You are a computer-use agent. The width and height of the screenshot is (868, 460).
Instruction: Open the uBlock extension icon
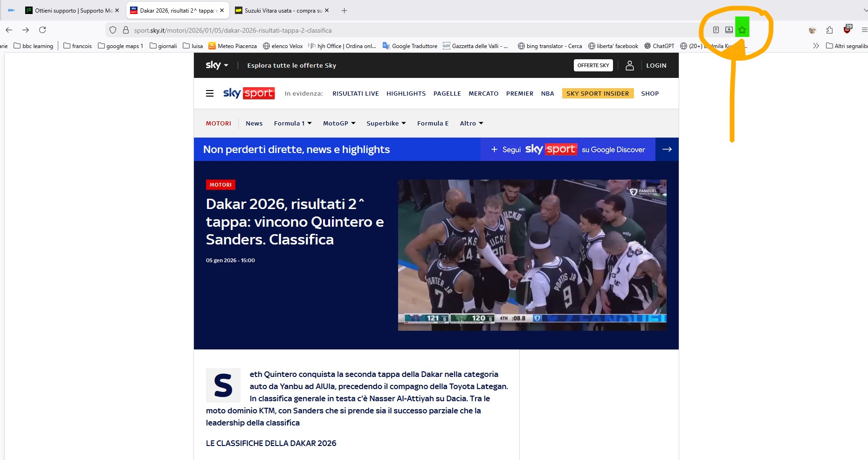tap(847, 29)
